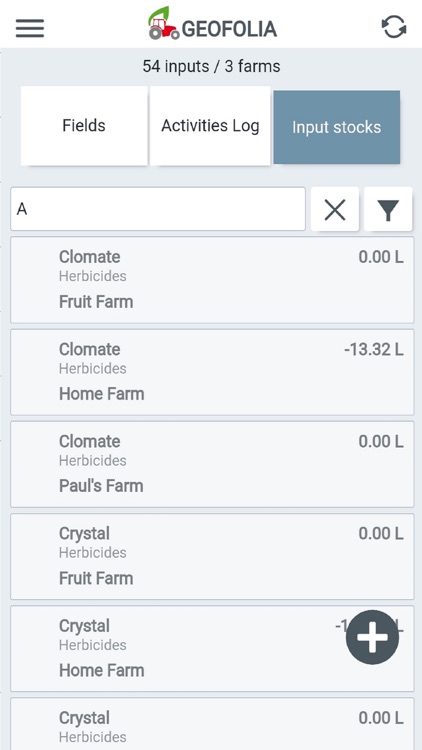Image resolution: width=422 pixels, height=750 pixels.
Task: Click the 54 inputs / 3 farms summary
Action: [x=211, y=66]
